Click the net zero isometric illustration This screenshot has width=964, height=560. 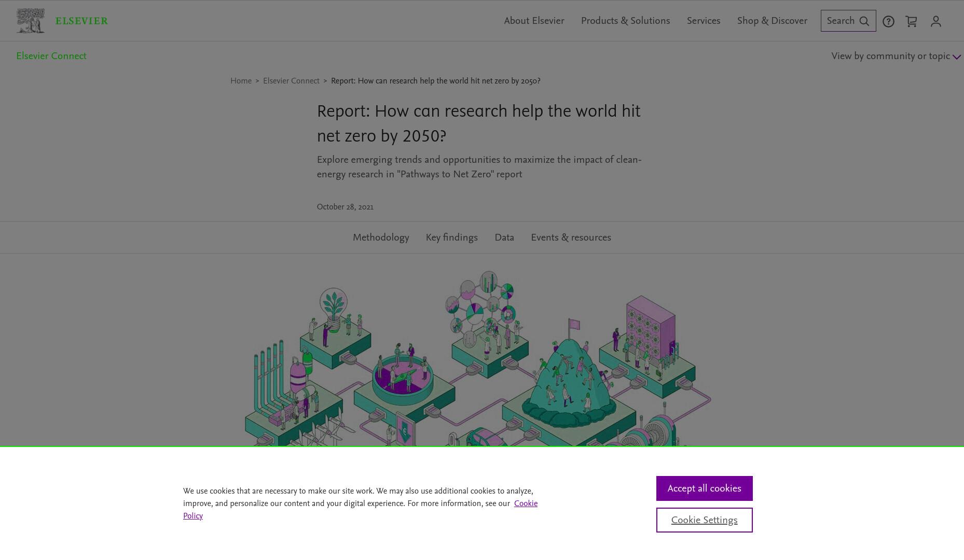pyautogui.click(x=477, y=358)
